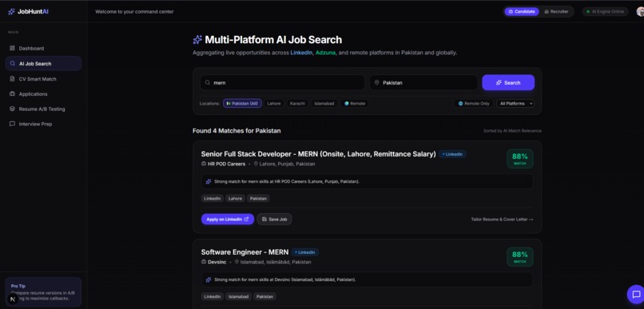Click Devsinc company name
The height and width of the screenshot is (309, 644).
coord(217,262)
